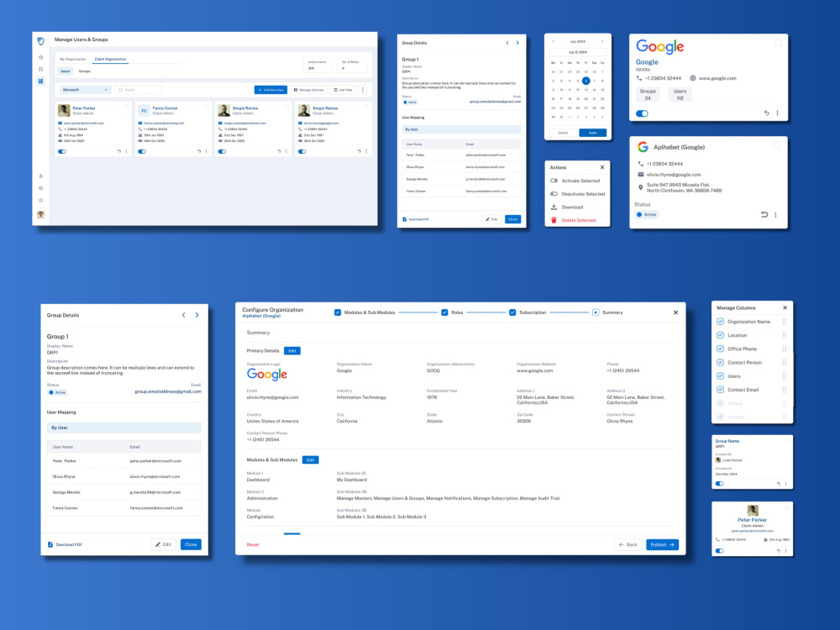Switch to the Groups sub-tab
The width and height of the screenshot is (840, 630).
pos(85,71)
